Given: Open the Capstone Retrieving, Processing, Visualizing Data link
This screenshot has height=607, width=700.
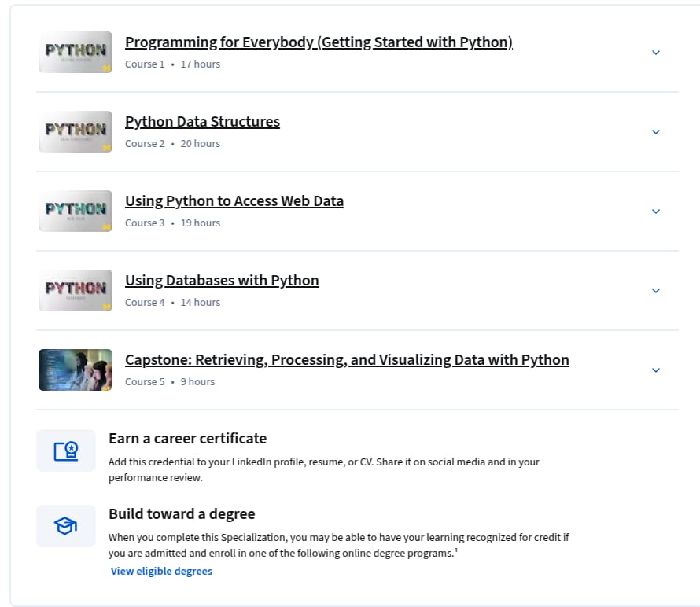Looking at the screenshot, I should pos(347,360).
